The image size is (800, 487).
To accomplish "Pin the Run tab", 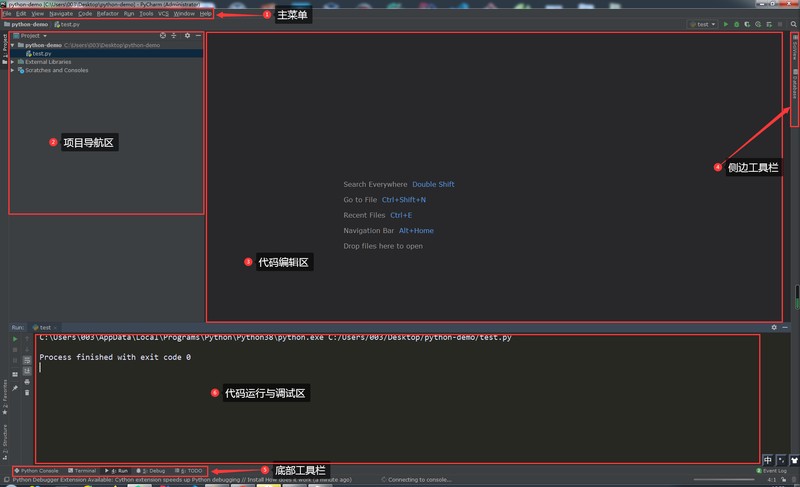I will pyautogui.click(x=15, y=389).
